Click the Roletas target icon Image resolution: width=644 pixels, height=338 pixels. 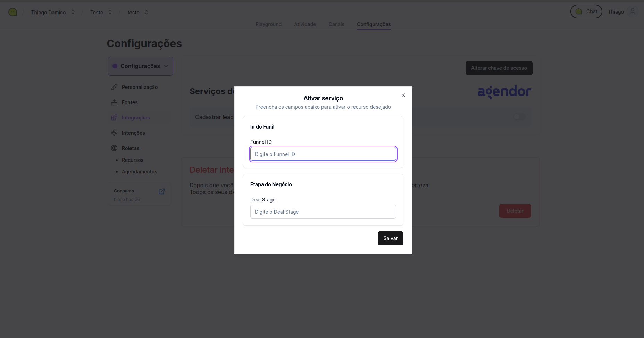point(114,148)
